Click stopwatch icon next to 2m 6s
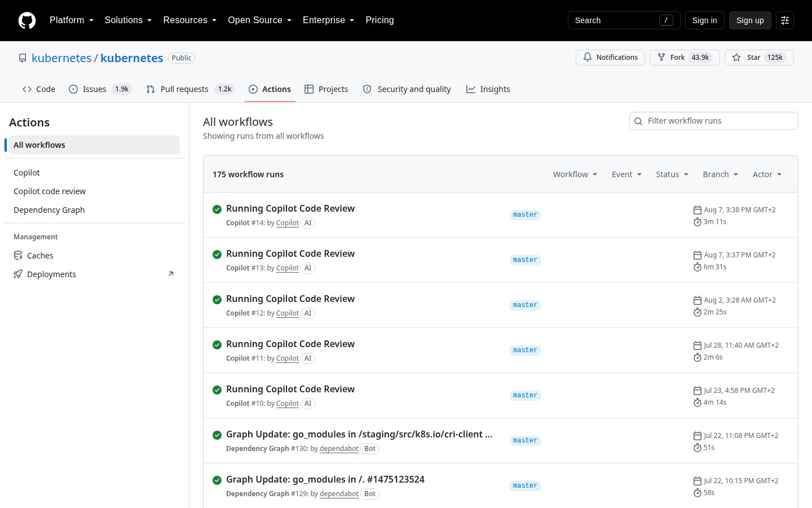This screenshot has width=812, height=508. (x=698, y=357)
